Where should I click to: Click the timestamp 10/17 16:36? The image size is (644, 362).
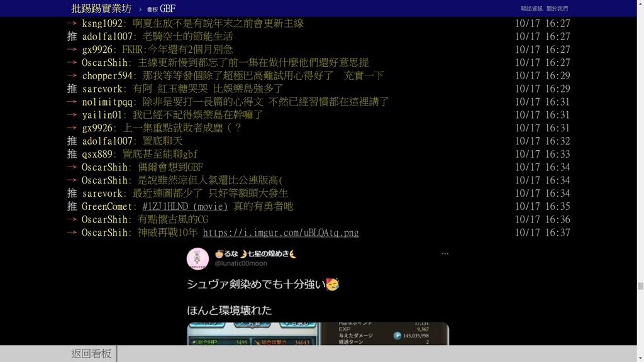pos(543,219)
